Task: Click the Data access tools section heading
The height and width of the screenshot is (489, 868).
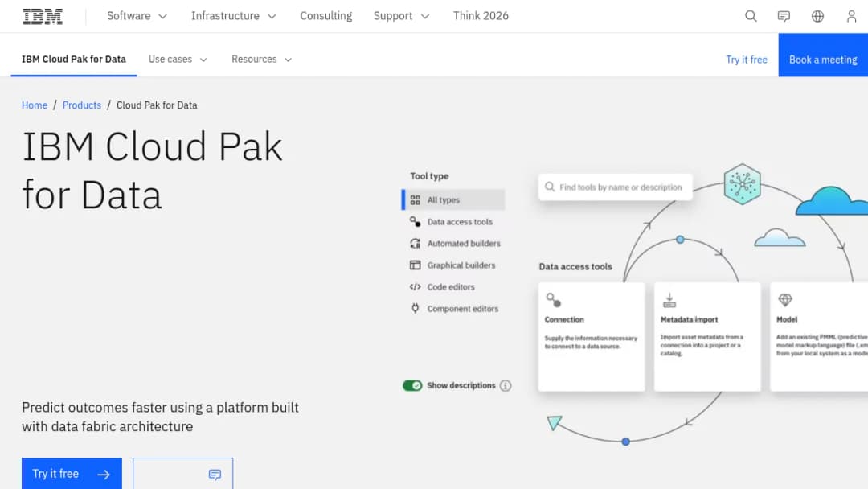Action: 575,266
